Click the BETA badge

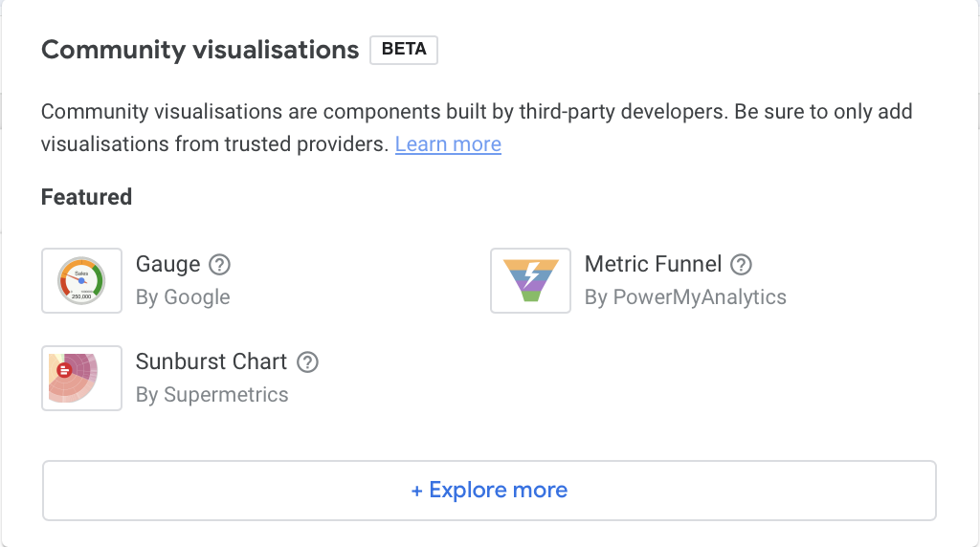[x=404, y=50]
